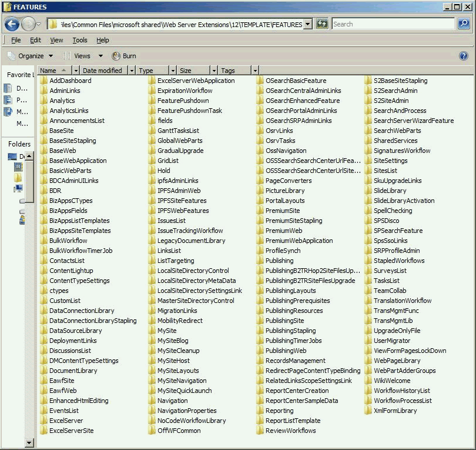Select the Publishing folder icon
The image size is (476, 450).
260,261
